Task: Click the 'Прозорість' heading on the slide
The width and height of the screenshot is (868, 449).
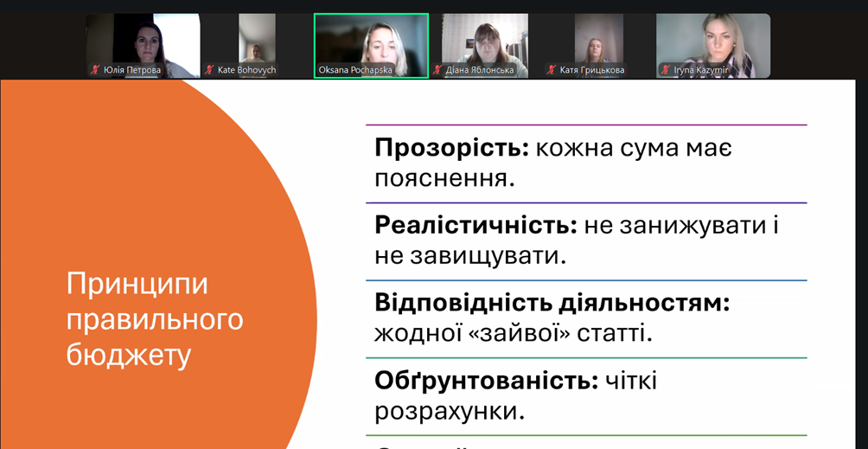Action: click(x=451, y=148)
